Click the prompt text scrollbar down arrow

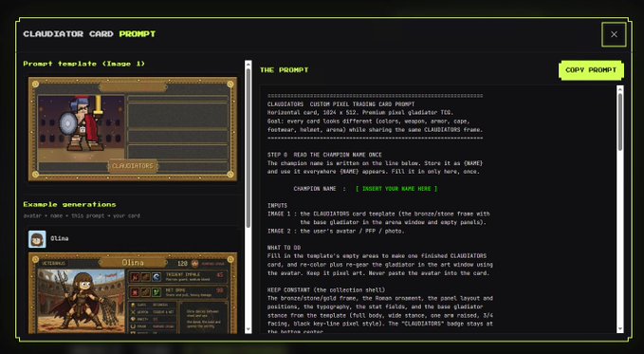(x=619, y=329)
